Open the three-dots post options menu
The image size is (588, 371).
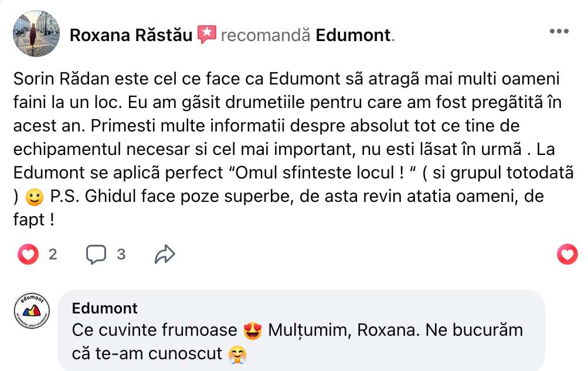559,31
